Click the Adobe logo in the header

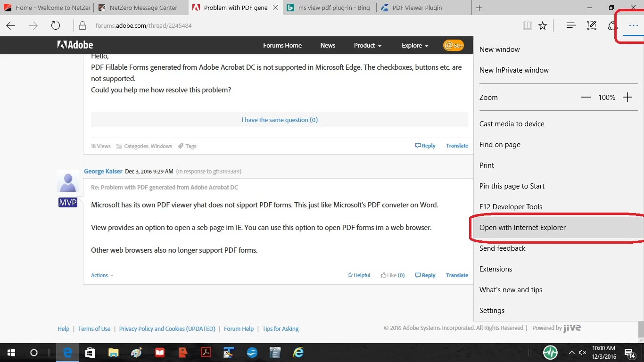point(75,45)
